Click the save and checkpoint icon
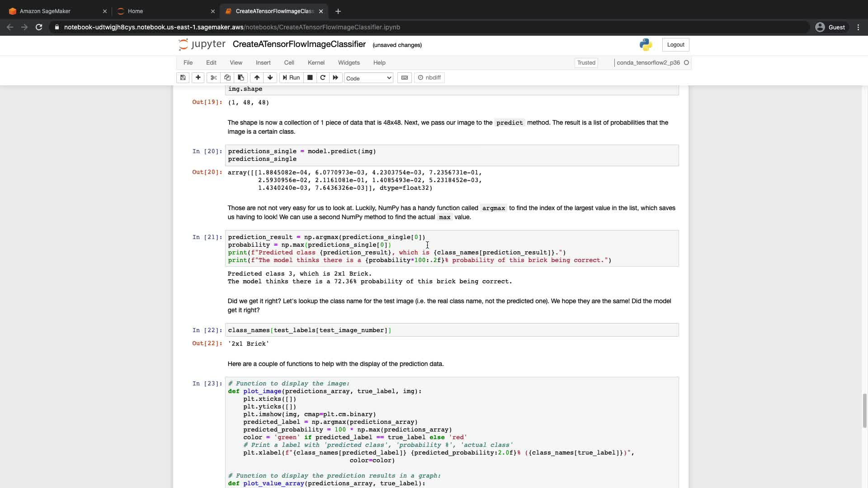The image size is (868, 488). (x=183, y=78)
